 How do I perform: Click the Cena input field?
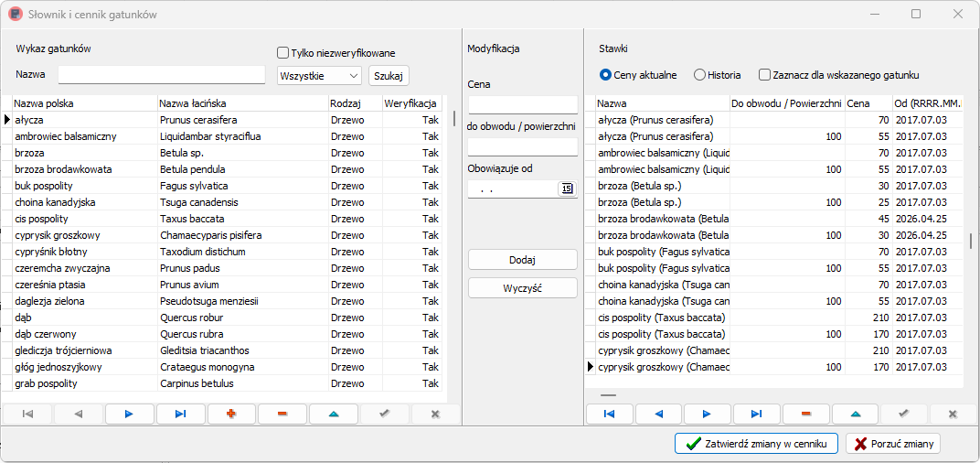[523, 104]
